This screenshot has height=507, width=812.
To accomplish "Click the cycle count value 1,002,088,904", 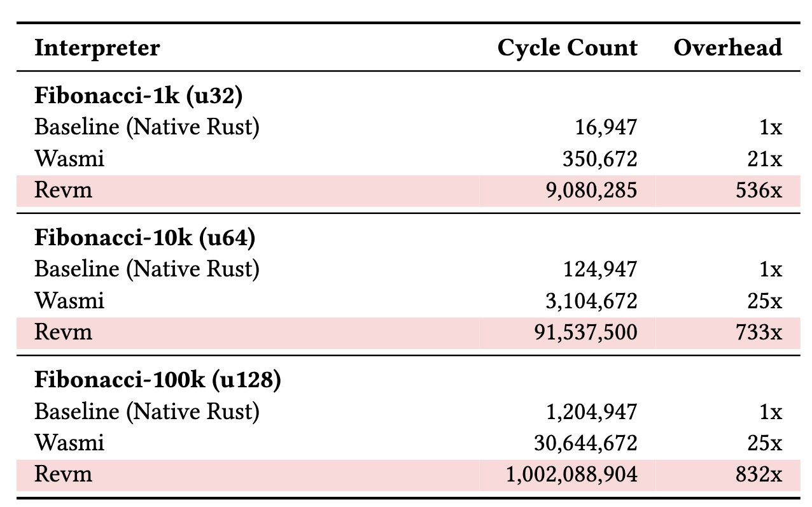I will (x=570, y=474).
